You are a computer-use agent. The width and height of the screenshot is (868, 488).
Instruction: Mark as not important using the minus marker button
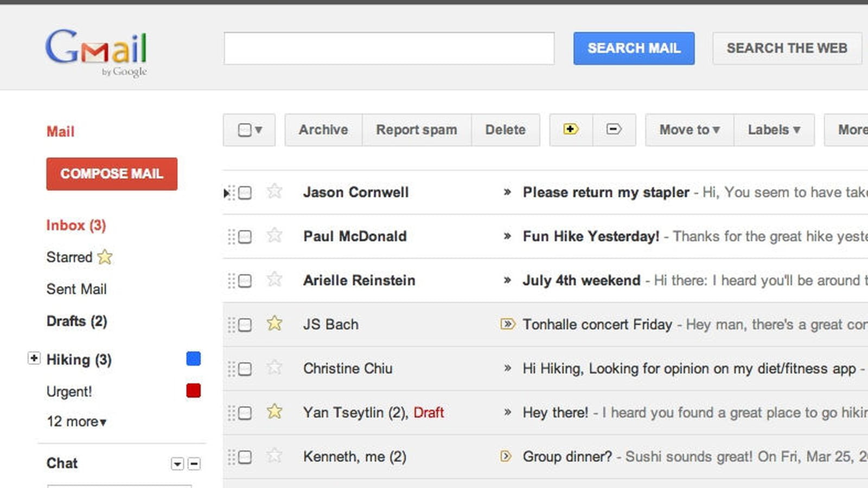pyautogui.click(x=614, y=130)
